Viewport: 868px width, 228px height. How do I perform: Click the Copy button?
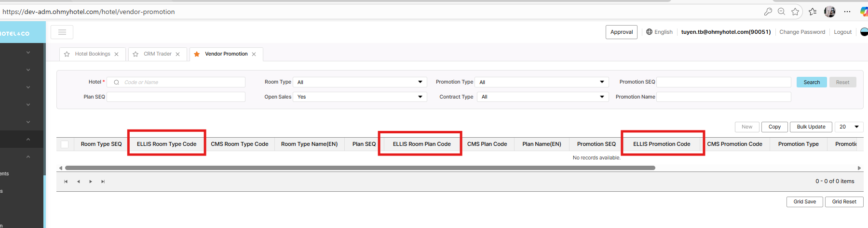click(774, 127)
